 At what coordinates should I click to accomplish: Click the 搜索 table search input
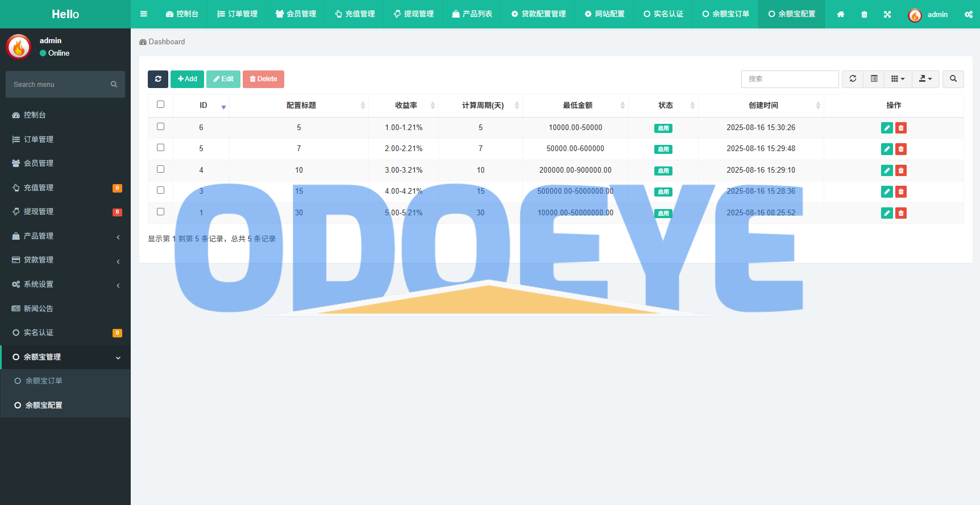pos(790,79)
